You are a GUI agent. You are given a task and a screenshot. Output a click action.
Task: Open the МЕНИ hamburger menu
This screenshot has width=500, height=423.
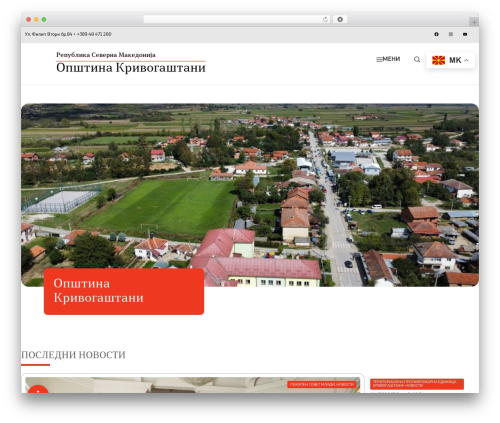(388, 59)
